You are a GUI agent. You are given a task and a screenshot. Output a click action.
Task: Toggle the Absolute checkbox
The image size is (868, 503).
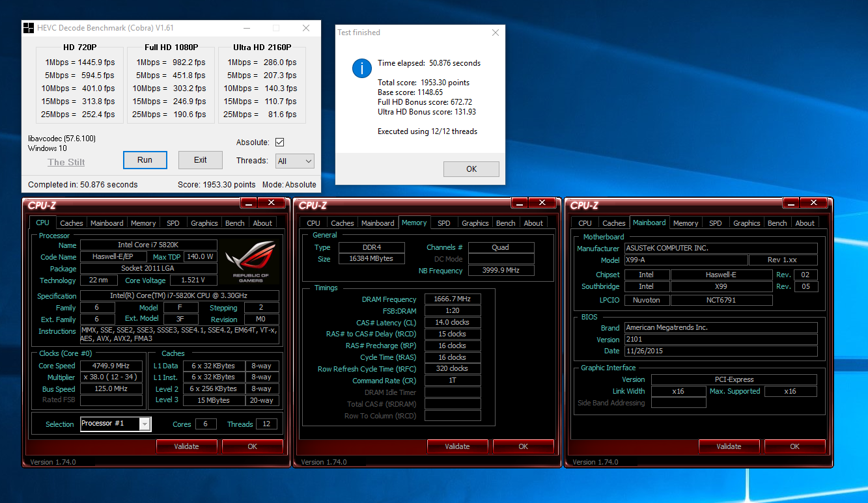point(280,143)
